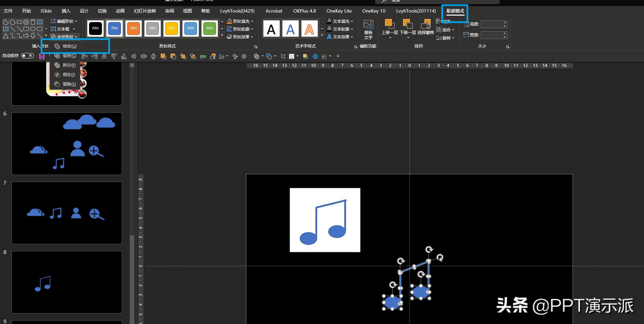Toggle the 自动保存 autosave switch
This screenshot has height=324, width=644.
coord(27,56)
